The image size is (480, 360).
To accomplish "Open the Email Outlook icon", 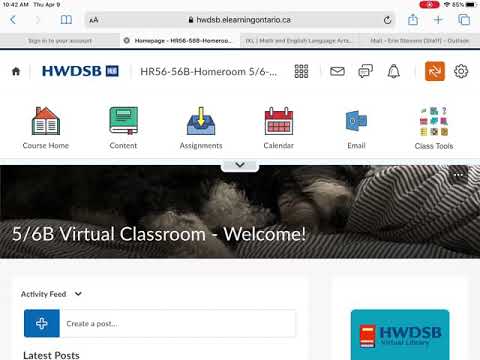I will point(356,121).
